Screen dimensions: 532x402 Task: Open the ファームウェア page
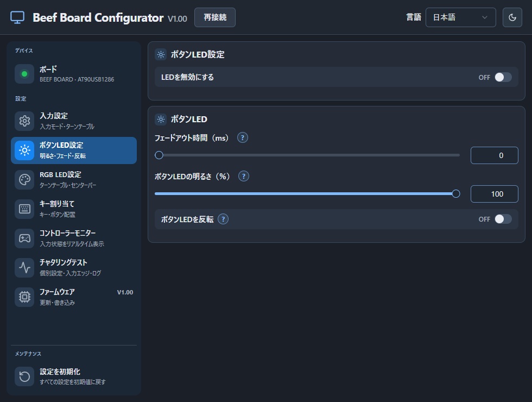click(74, 297)
